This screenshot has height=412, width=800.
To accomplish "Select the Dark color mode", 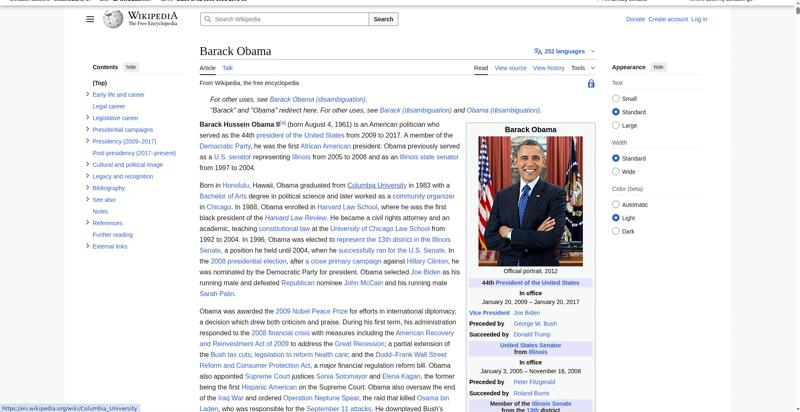I will (x=616, y=231).
